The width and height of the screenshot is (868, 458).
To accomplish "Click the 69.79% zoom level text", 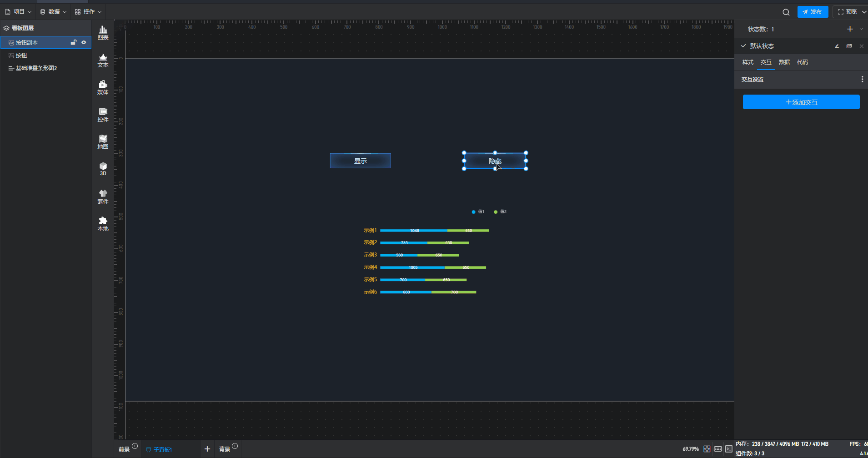I will [691, 449].
